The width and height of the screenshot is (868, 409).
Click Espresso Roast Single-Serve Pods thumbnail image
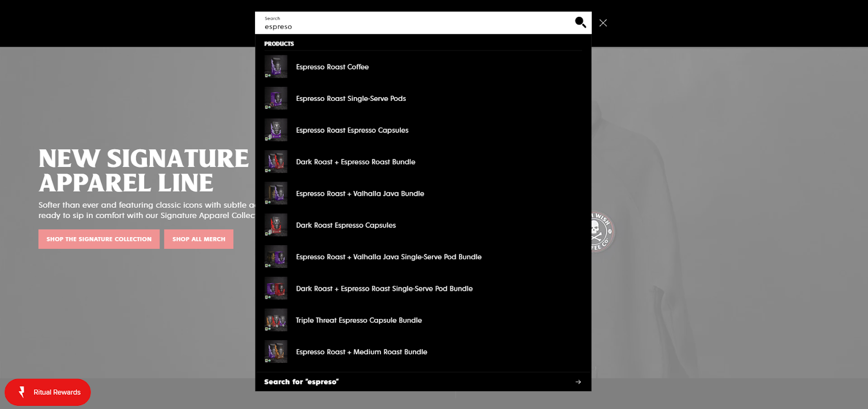coord(276,99)
